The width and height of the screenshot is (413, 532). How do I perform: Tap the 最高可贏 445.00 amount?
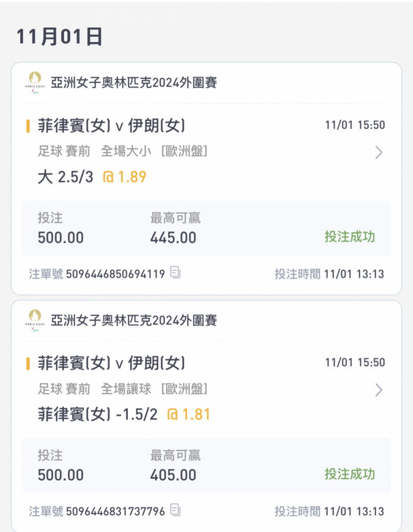coord(173,237)
